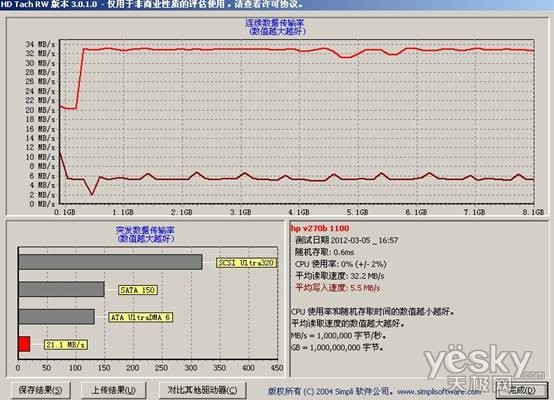Click the 突发数据传输率 chart title
This screenshot has height=400, width=554.
(x=145, y=230)
